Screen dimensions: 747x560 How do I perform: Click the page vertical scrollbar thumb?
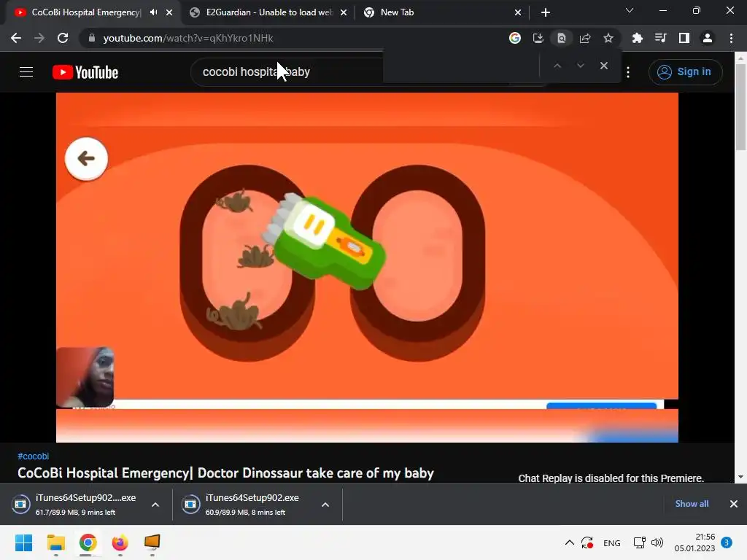tap(741, 107)
